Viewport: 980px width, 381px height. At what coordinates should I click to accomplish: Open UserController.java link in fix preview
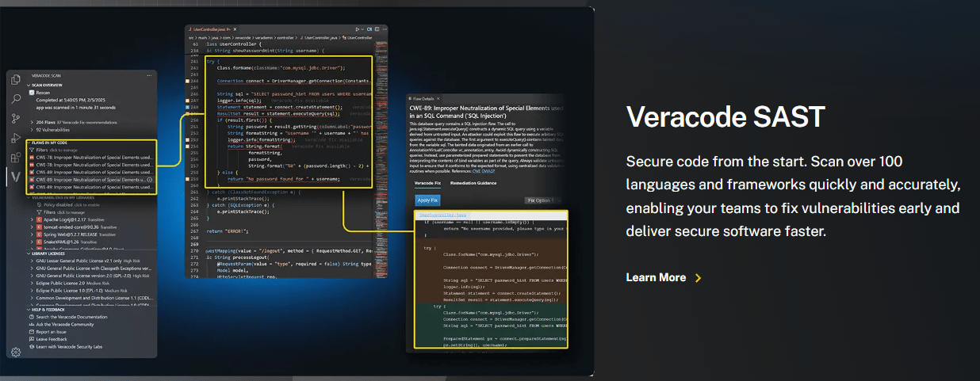tap(442, 215)
